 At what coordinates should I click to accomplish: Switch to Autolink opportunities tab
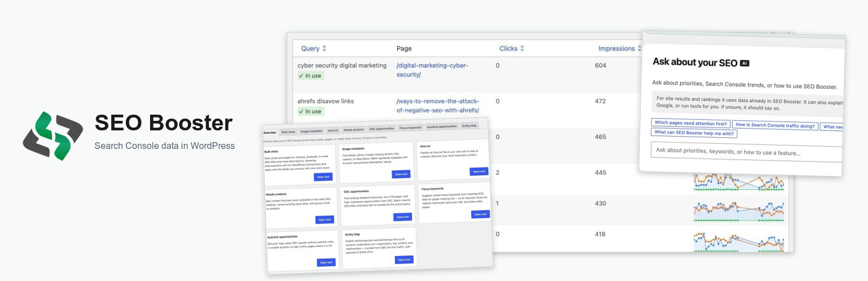(x=441, y=127)
